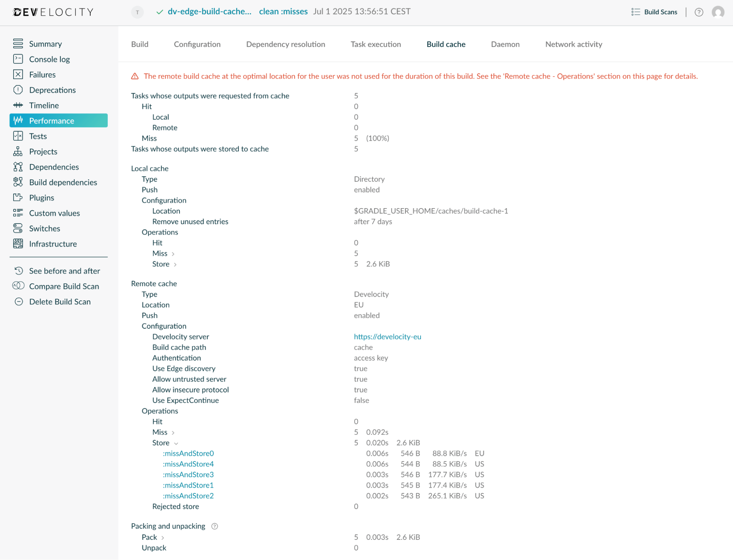Open the https://develocity-eu server link
The image size is (733, 560).
coord(387,336)
